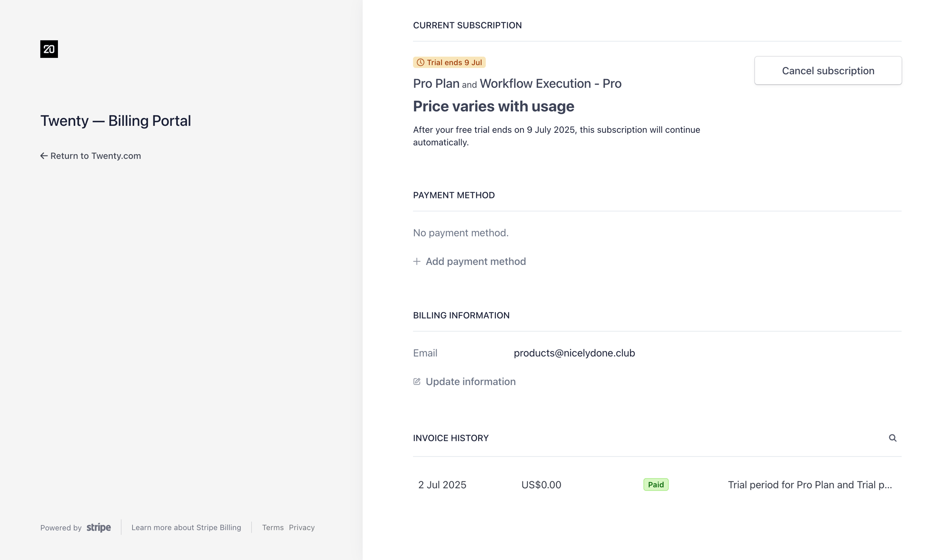Screen dimensions: 952x560
Task: Click the Trial period for Pro Plan description
Action: pyautogui.click(x=810, y=485)
